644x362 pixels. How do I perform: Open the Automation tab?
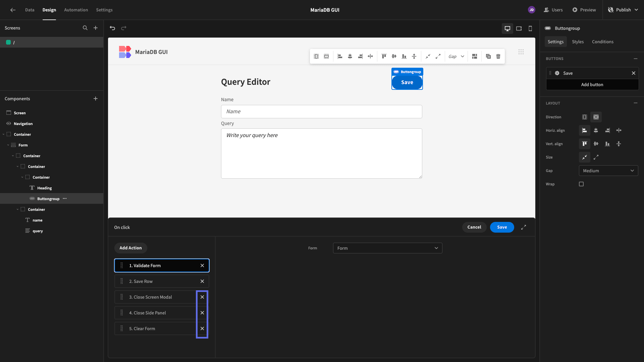[x=76, y=10]
